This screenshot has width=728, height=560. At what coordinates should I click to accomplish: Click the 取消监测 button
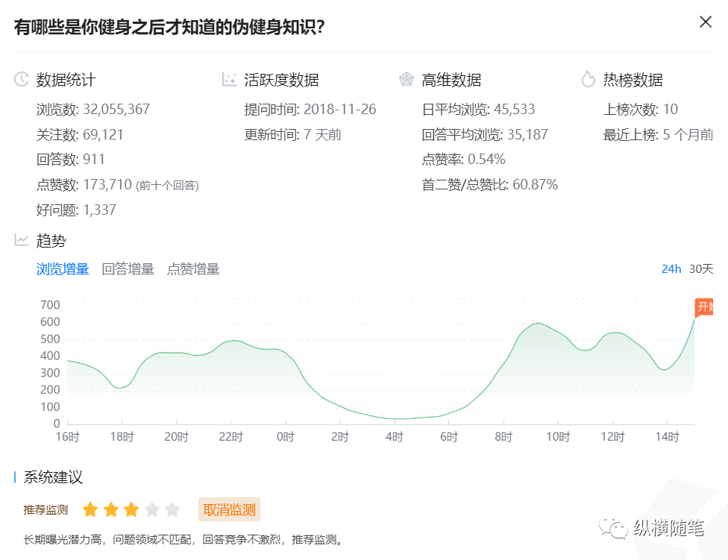[x=231, y=509]
